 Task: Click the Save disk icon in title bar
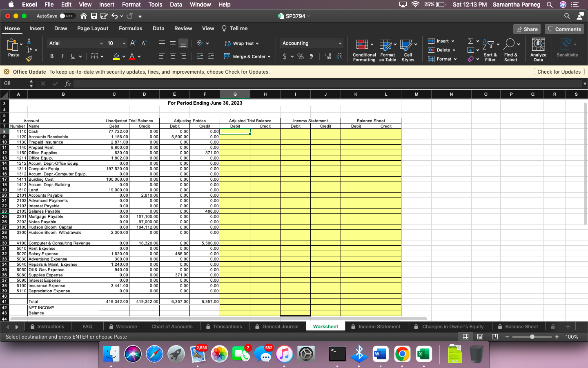click(94, 16)
